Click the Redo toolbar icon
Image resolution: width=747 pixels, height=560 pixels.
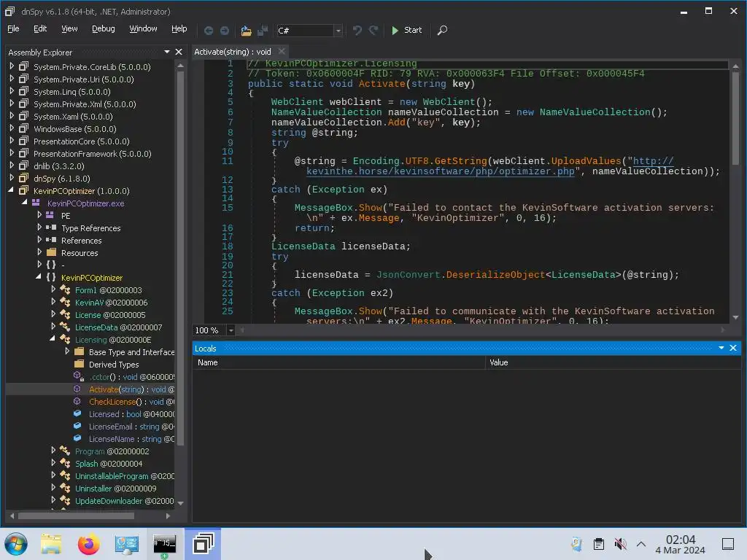(373, 31)
